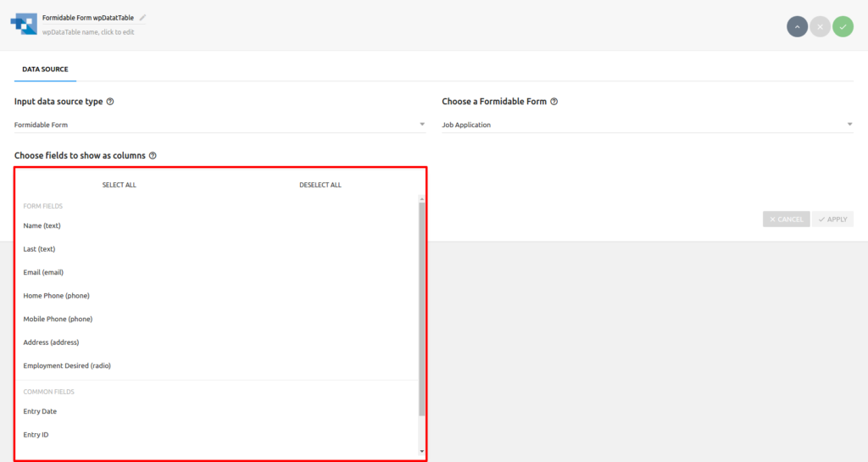The height and width of the screenshot is (462, 868).
Task: Click the field list scrollbar thumb
Action: pos(422,309)
